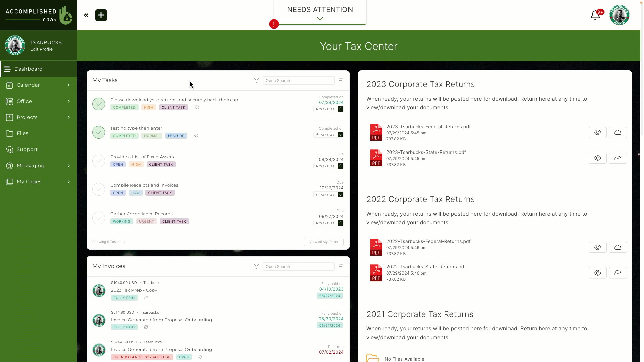Image resolution: width=644 pixels, height=362 pixels.
Task: Click the TSARBUCKS profile avatar
Action: tap(15, 46)
